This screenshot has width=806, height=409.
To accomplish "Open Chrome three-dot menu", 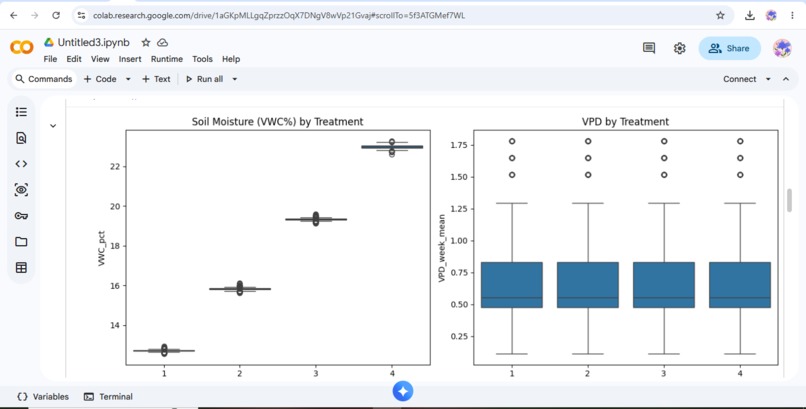I will click(x=793, y=15).
